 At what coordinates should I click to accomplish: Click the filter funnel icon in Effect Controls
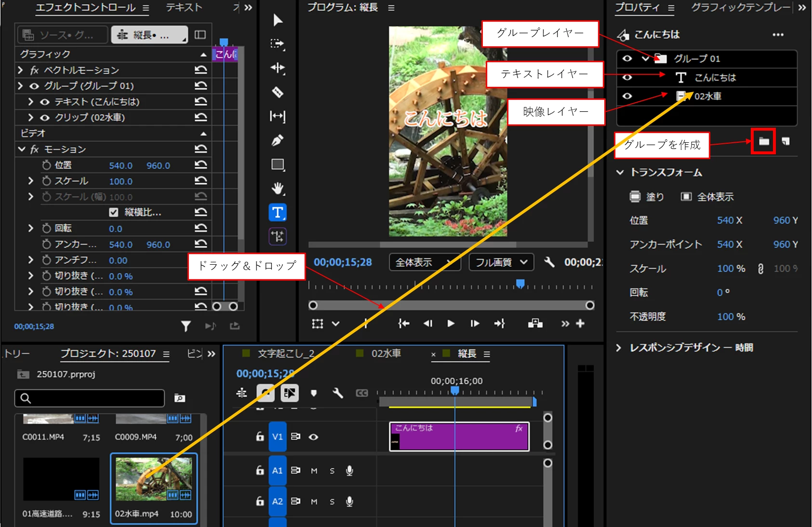click(x=186, y=326)
